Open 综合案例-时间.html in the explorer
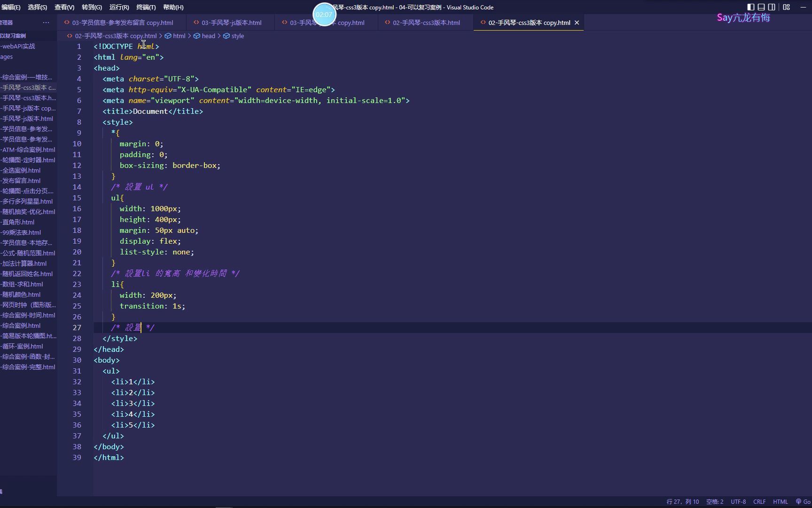 coord(28,315)
